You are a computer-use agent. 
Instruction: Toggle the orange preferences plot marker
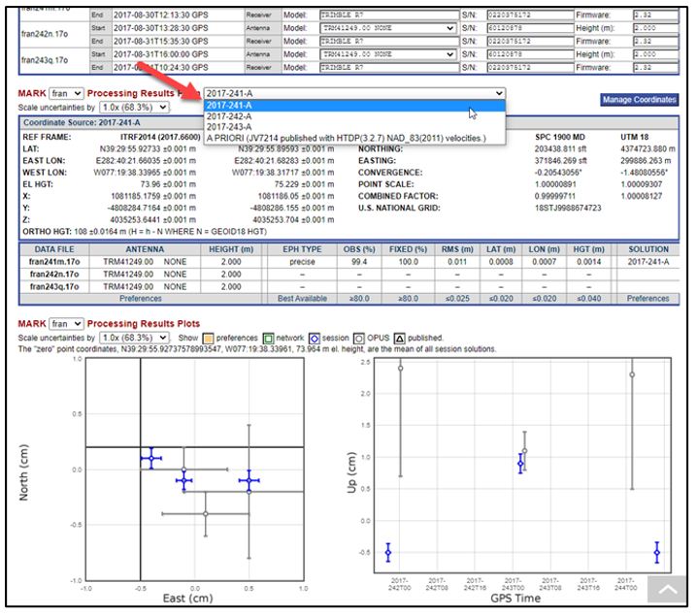(208, 339)
